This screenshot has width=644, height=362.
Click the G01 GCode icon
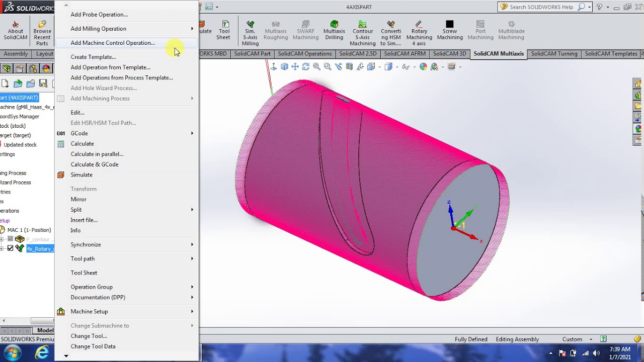click(x=61, y=133)
